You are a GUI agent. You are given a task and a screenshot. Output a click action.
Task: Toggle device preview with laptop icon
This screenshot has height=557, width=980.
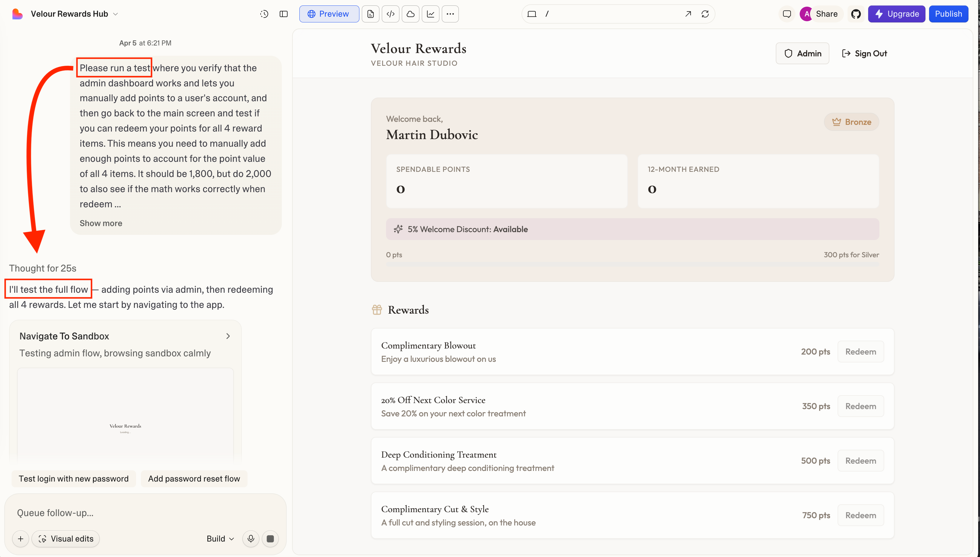[531, 13]
